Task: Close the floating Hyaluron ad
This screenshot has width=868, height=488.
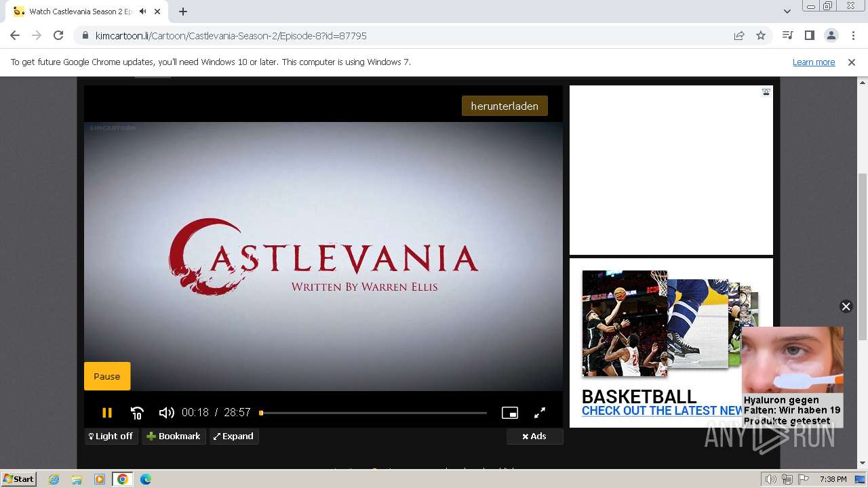Action: click(846, 306)
